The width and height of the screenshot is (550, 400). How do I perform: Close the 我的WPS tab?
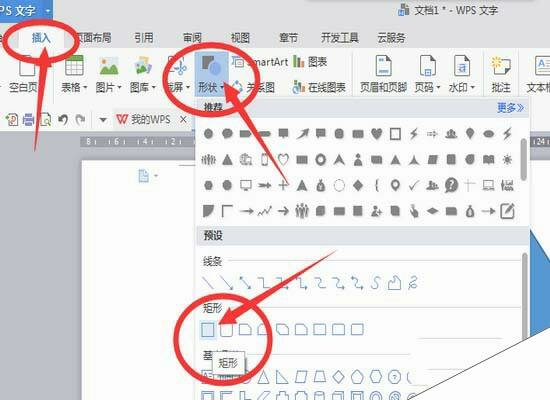tap(183, 120)
